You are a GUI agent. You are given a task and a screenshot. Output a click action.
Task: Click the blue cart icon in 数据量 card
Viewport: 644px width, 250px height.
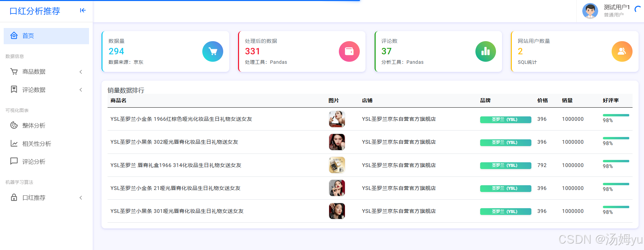coord(213,51)
